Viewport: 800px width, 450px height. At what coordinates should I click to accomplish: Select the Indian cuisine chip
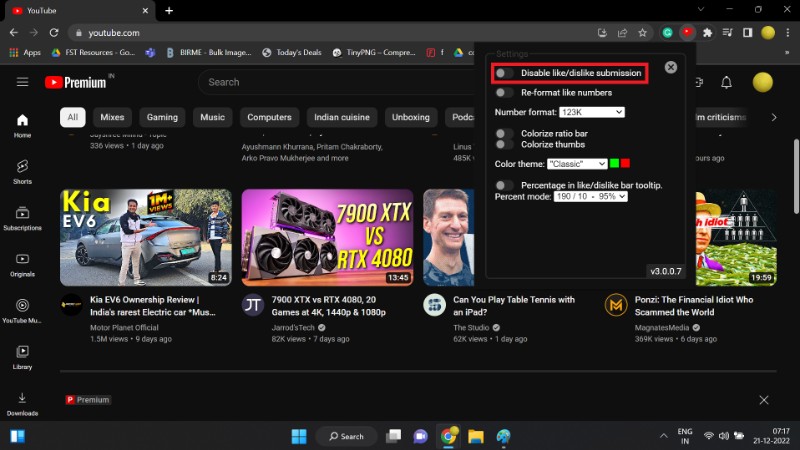point(342,117)
